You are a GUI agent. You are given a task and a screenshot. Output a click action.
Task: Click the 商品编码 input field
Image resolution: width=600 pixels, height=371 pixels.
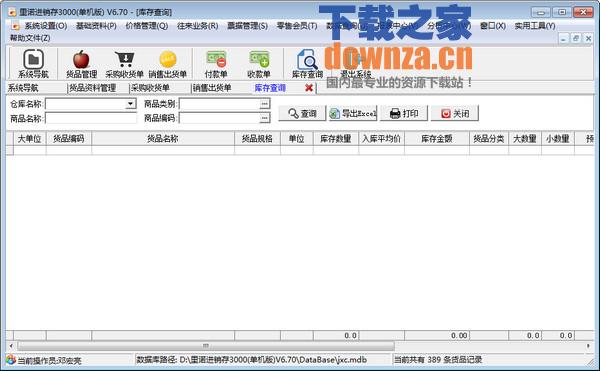[220, 118]
